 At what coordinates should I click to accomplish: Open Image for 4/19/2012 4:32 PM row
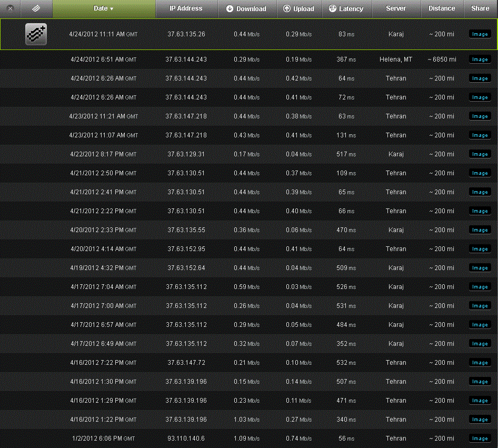480,268
